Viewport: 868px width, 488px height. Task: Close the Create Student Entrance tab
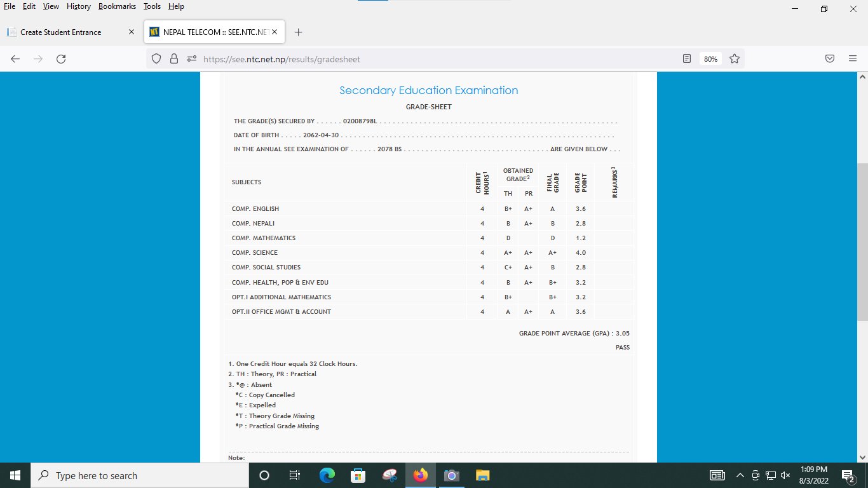[132, 32]
